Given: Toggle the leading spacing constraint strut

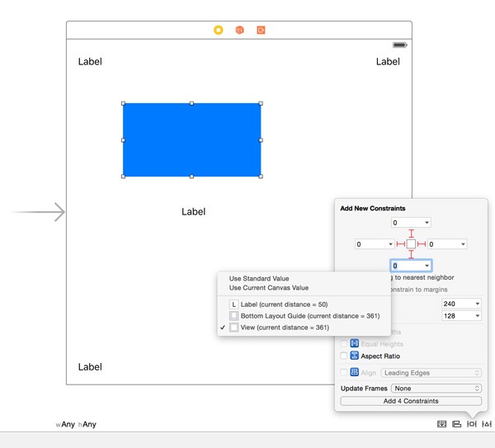Looking at the screenshot, I should [x=401, y=244].
